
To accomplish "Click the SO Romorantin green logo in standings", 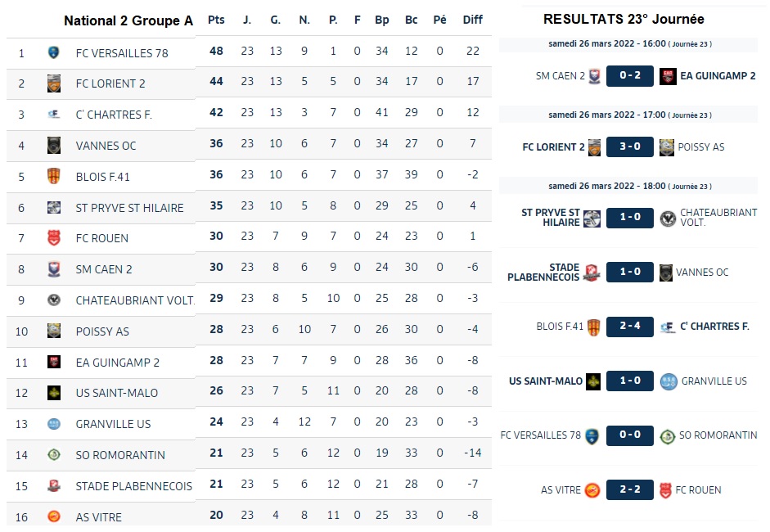I will (x=54, y=455).
